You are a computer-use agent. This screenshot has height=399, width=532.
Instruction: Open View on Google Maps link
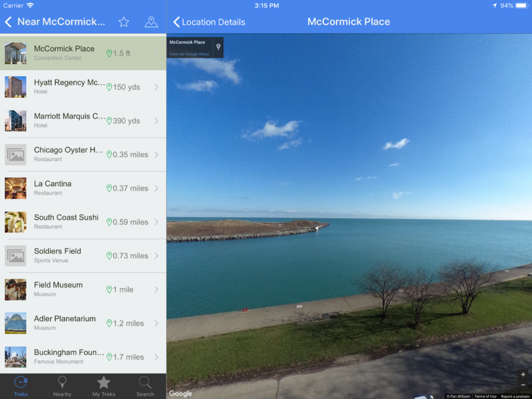[189, 54]
